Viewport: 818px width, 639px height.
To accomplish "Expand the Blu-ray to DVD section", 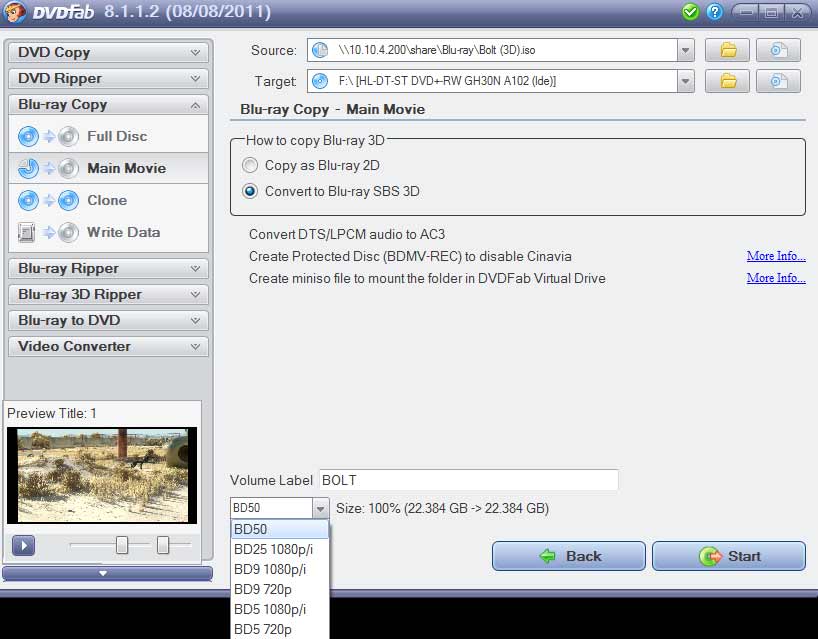I will [x=109, y=320].
